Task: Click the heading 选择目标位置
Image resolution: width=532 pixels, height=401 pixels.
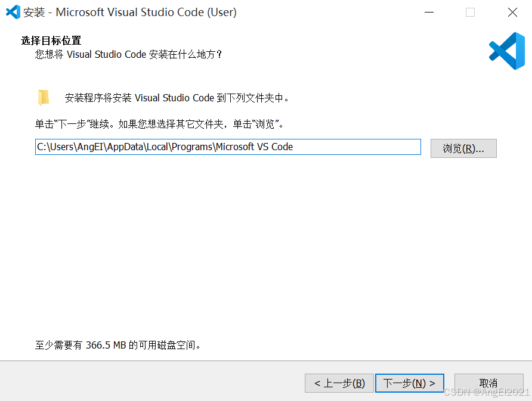Action: point(51,41)
